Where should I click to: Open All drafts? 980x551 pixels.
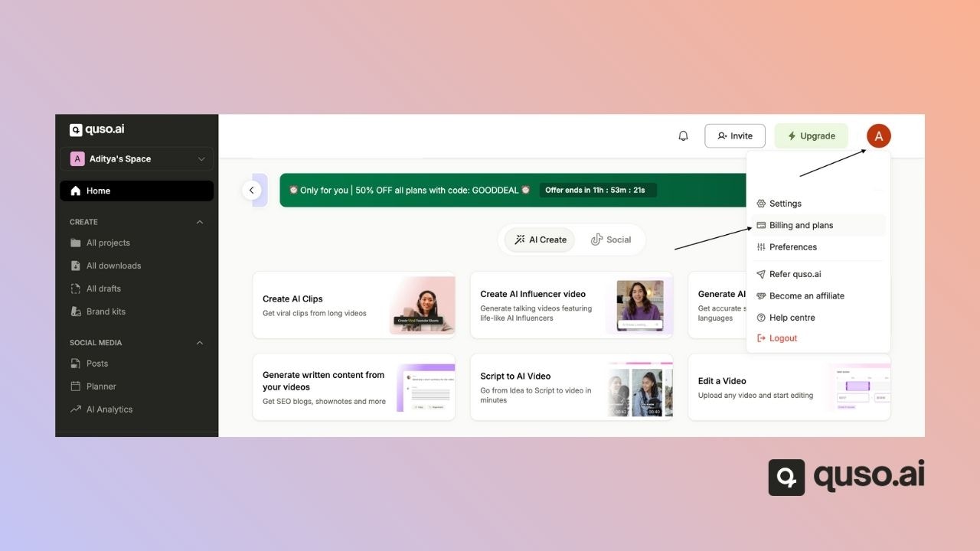click(103, 289)
